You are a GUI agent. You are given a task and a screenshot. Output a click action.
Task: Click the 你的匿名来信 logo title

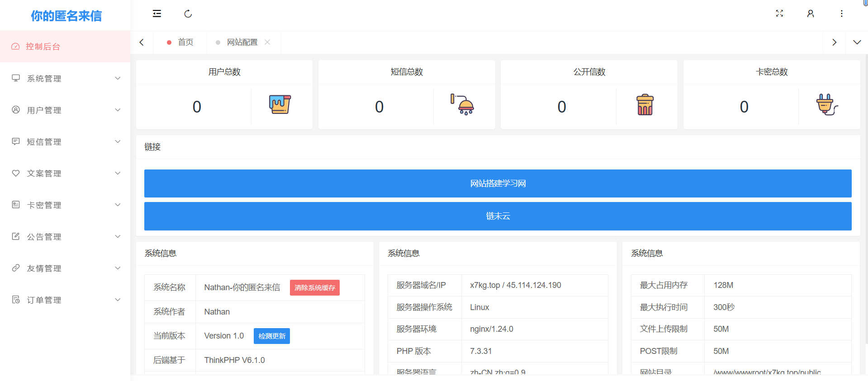(66, 16)
